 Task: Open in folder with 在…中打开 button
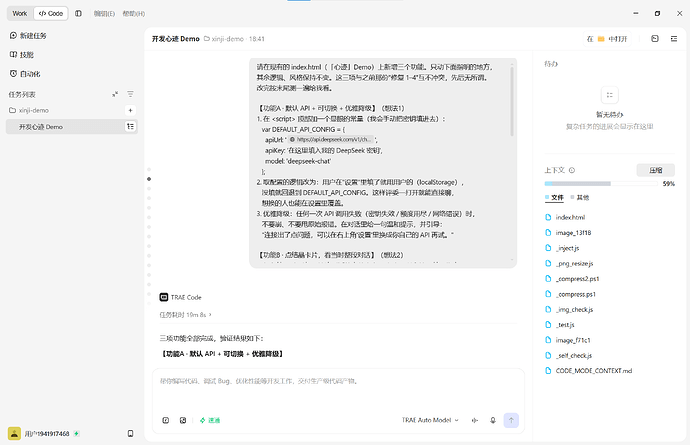607,39
